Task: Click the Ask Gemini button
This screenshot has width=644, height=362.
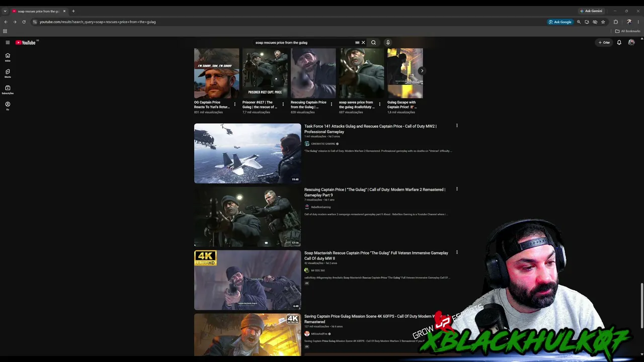Action: [x=591, y=11]
